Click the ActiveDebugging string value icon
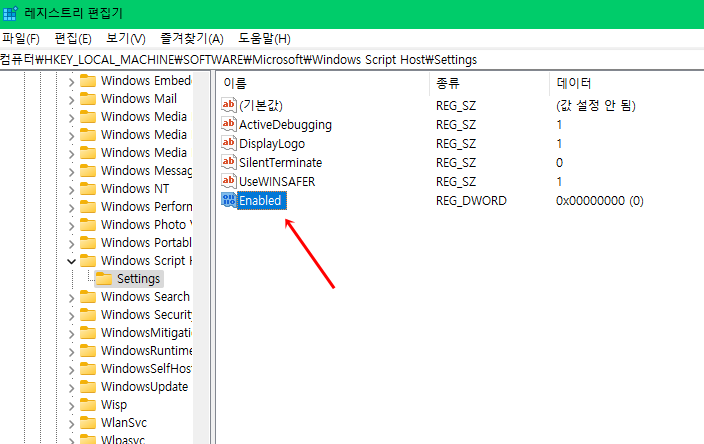The image size is (704, 444). [229, 125]
